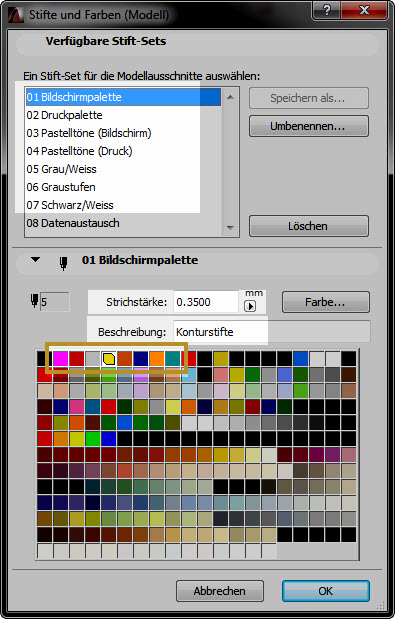Click the pen icon beside the 01 Bildschirmpalette heading
The height and width of the screenshot is (619, 395).
click(x=63, y=263)
